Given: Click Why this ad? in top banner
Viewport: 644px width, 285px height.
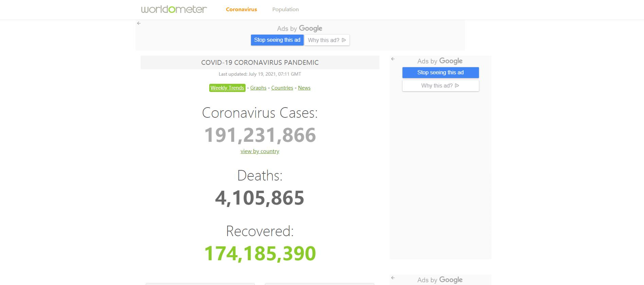Looking at the screenshot, I should 327,40.
